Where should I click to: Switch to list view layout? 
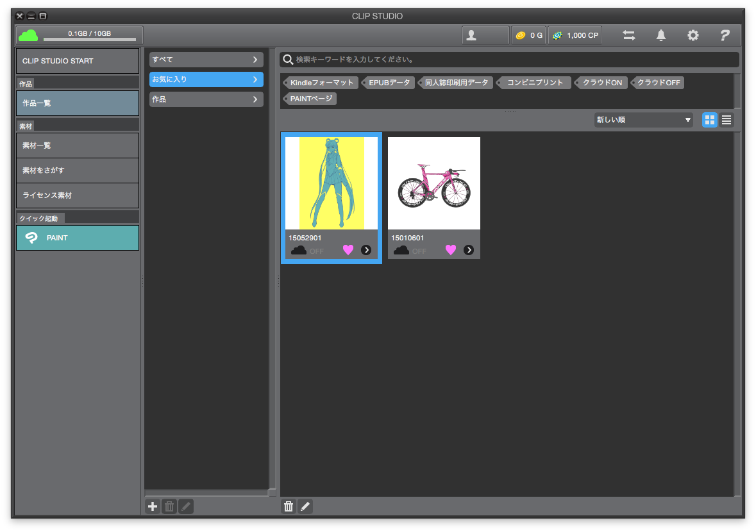pos(727,120)
